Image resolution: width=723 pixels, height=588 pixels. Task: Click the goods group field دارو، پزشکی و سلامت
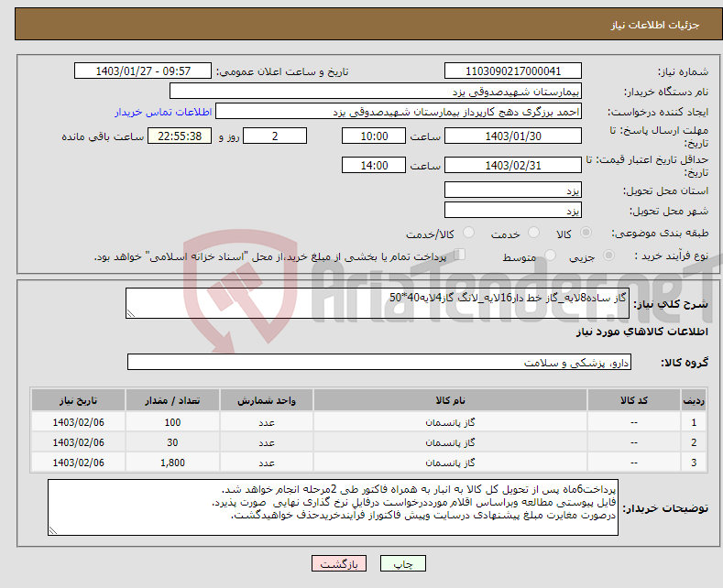(379, 362)
